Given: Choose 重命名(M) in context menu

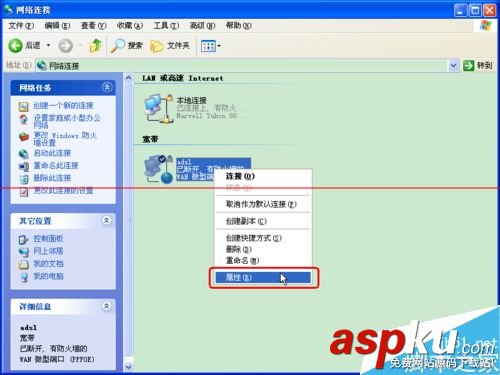Looking at the screenshot, I should point(263,260).
